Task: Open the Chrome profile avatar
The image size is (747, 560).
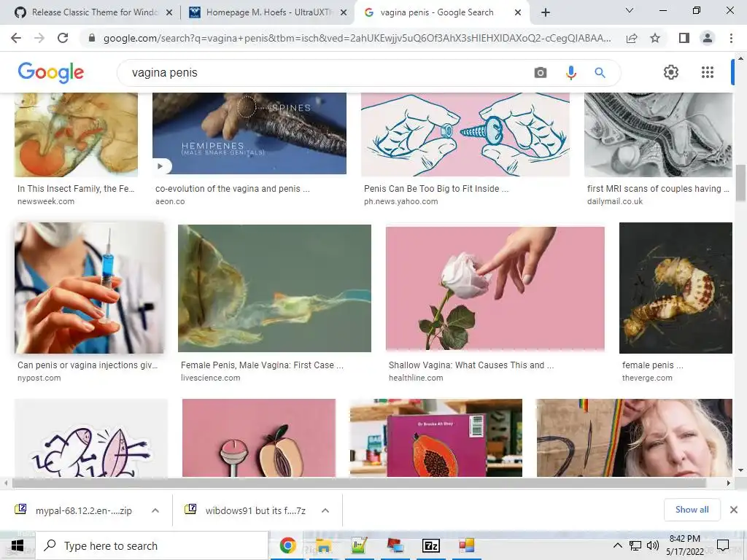Action: pos(708,38)
